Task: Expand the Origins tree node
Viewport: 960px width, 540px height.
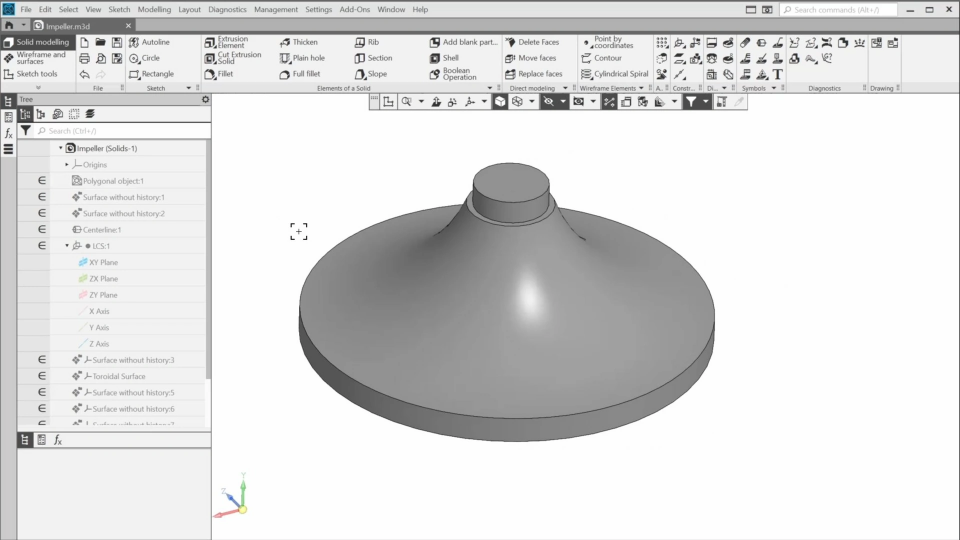Action: (x=67, y=165)
